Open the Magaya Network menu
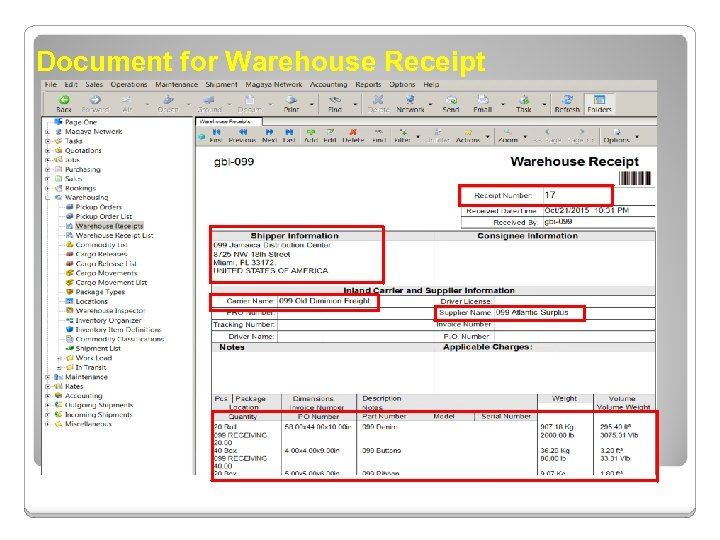 coord(274,84)
